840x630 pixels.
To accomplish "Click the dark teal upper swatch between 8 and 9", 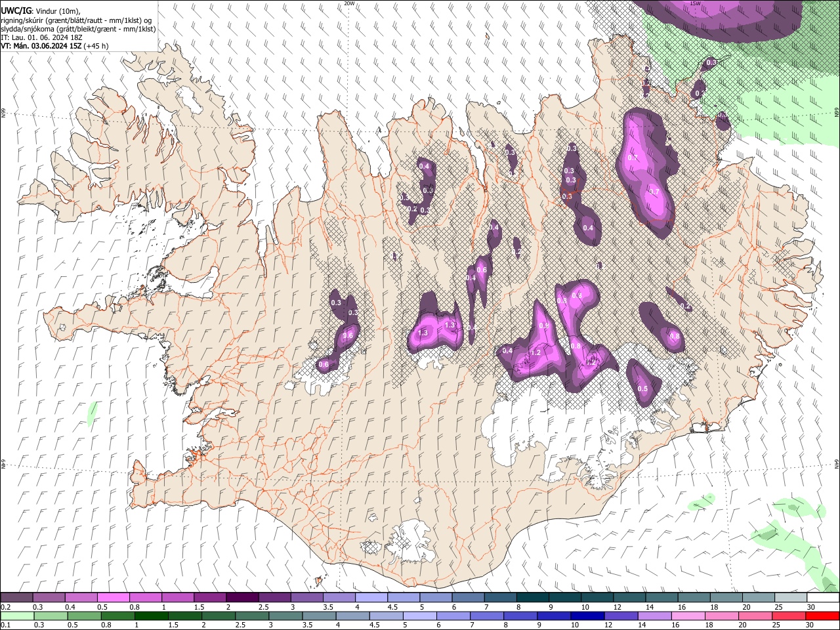I will tap(532, 597).
